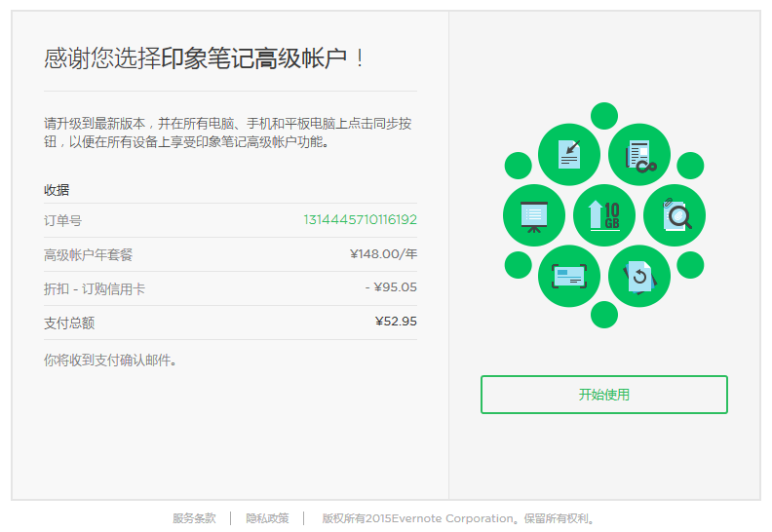Image resolution: width=772 pixels, height=532 pixels.
Task: Click the 你将收到支付确认邮件 message
Action: coord(110,361)
